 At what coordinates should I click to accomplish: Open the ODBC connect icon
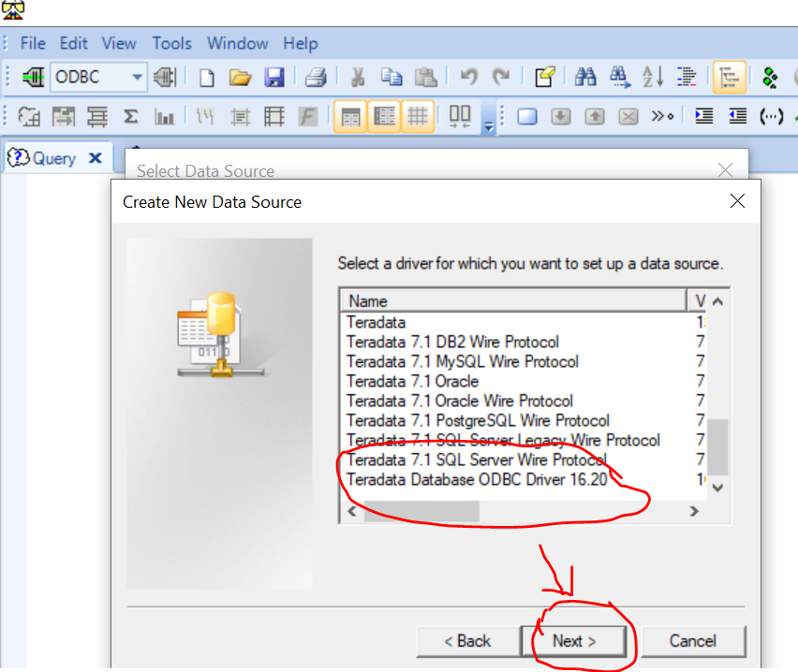(31, 77)
